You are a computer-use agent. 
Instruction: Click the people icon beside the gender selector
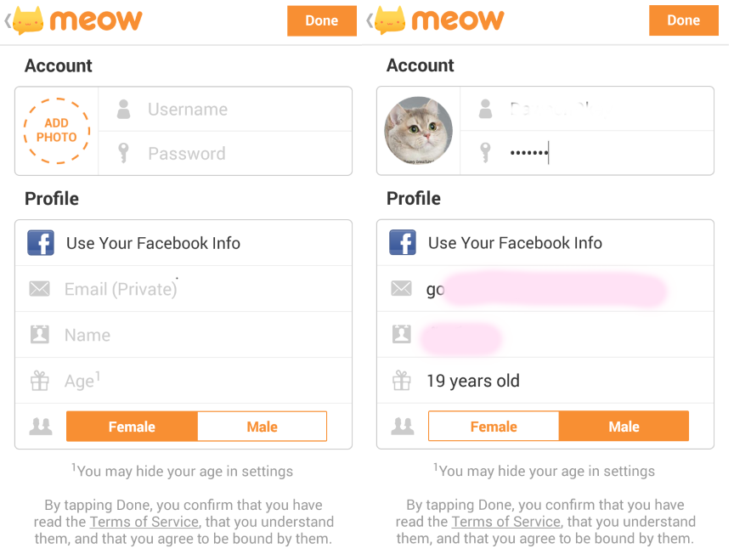point(40,426)
